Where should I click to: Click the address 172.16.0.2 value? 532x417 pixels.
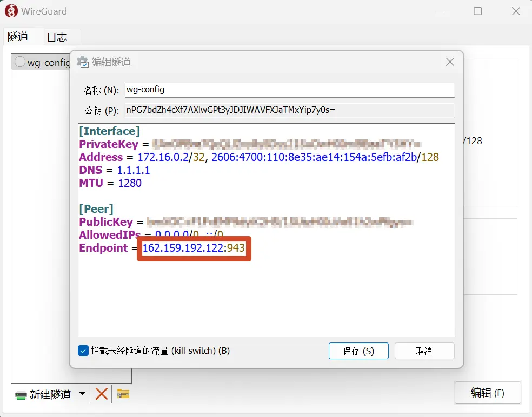click(x=163, y=157)
